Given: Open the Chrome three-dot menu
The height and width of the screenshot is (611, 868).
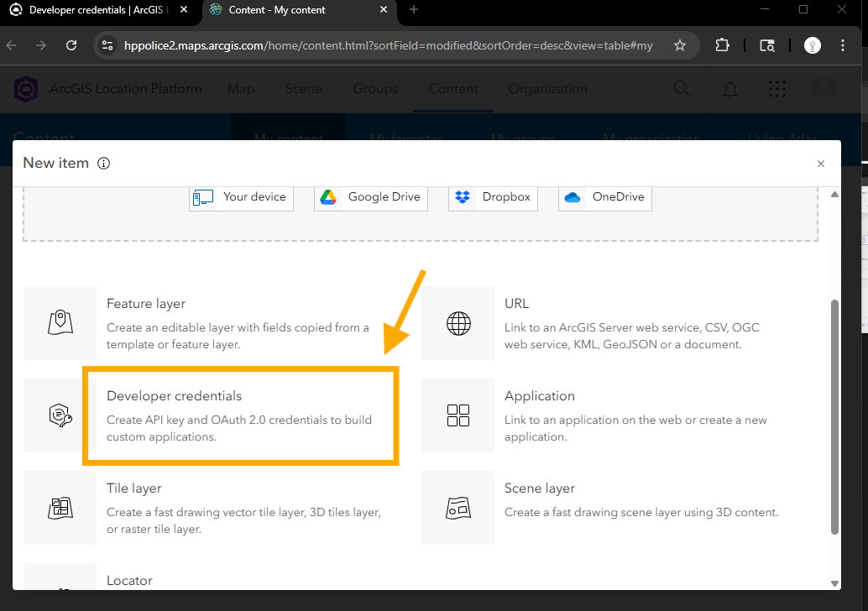Looking at the screenshot, I should [x=843, y=45].
